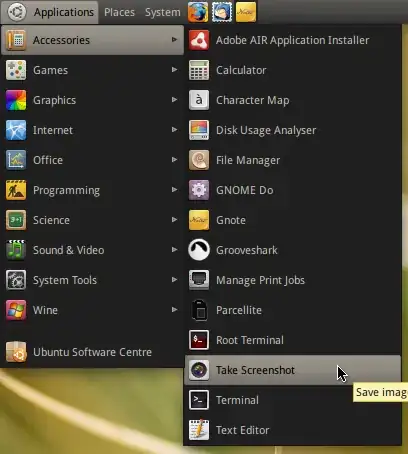
Task: Click the Take Screenshot camera icon
Action: pyautogui.click(x=199, y=370)
